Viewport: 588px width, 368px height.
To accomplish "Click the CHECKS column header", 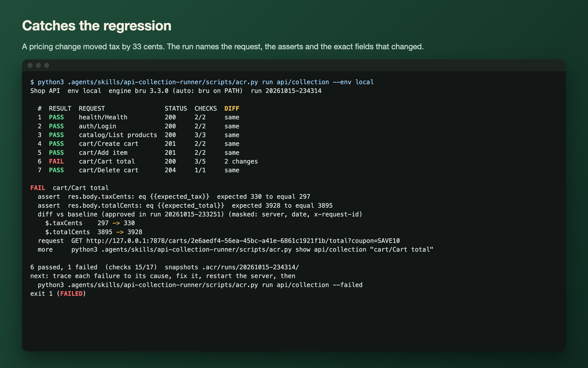I will 206,109.
